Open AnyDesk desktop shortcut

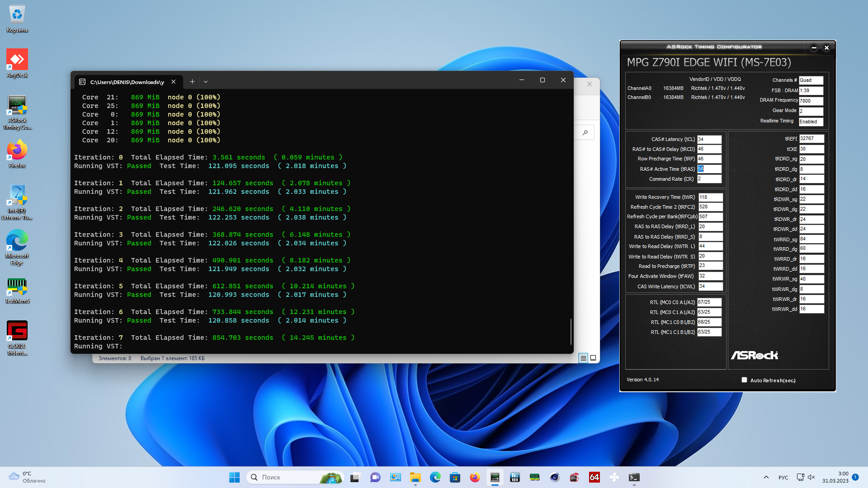(x=17, y=60)
